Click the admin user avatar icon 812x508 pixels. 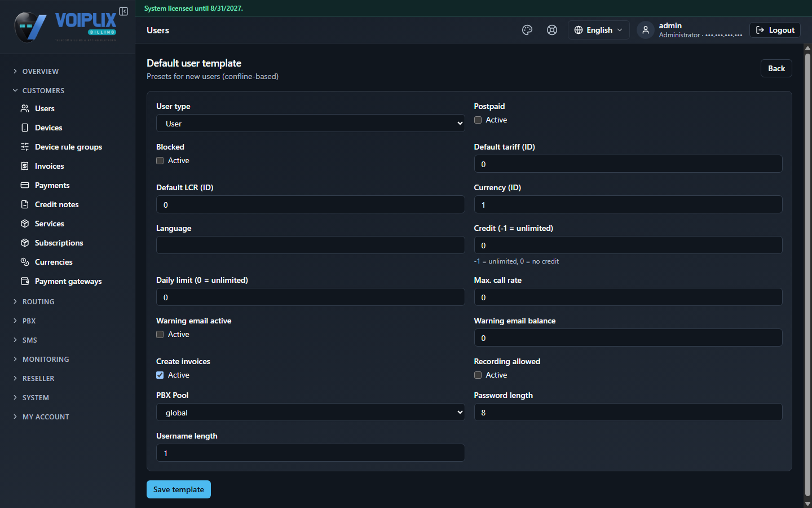coord(646,30)
